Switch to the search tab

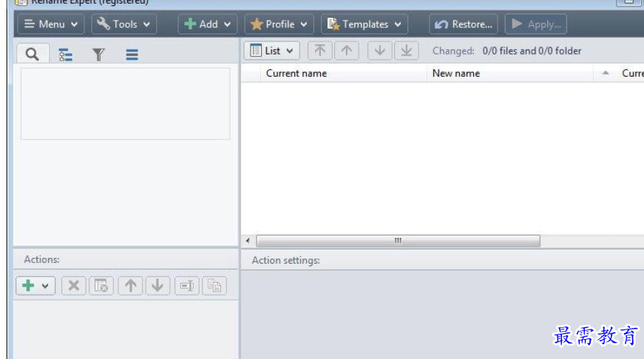point(33,54)
